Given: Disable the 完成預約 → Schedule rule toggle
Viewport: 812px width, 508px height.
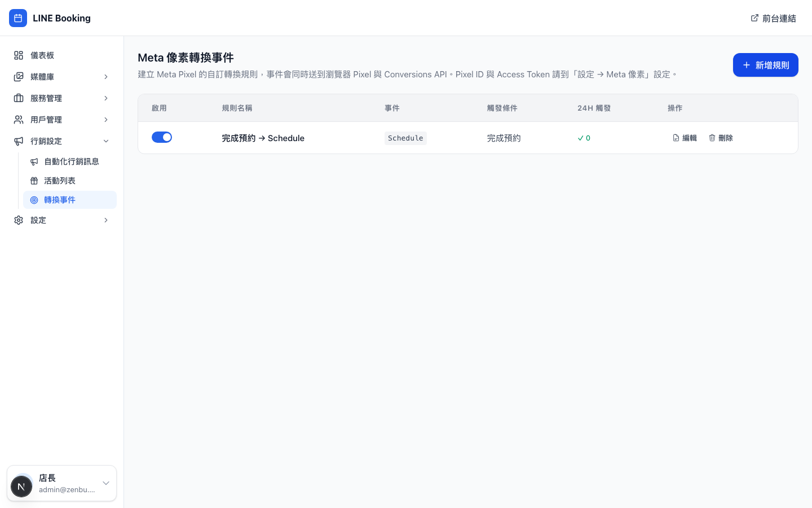Looking at the screenshot, I should 162,137.
